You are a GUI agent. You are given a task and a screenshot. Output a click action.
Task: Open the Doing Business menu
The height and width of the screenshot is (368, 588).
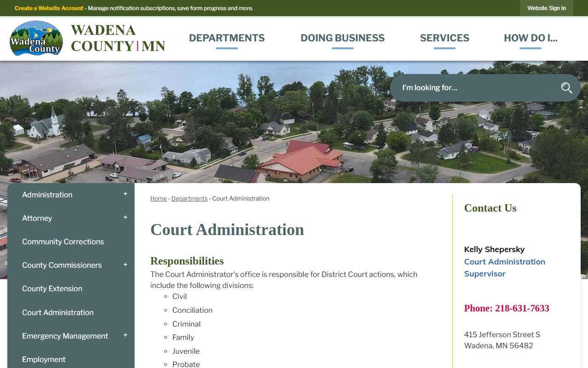coord(343,38)
